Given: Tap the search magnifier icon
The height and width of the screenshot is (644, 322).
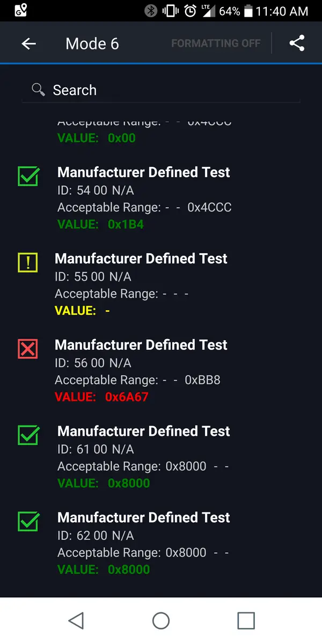Looking at the screenshot, I should [38, 90].
